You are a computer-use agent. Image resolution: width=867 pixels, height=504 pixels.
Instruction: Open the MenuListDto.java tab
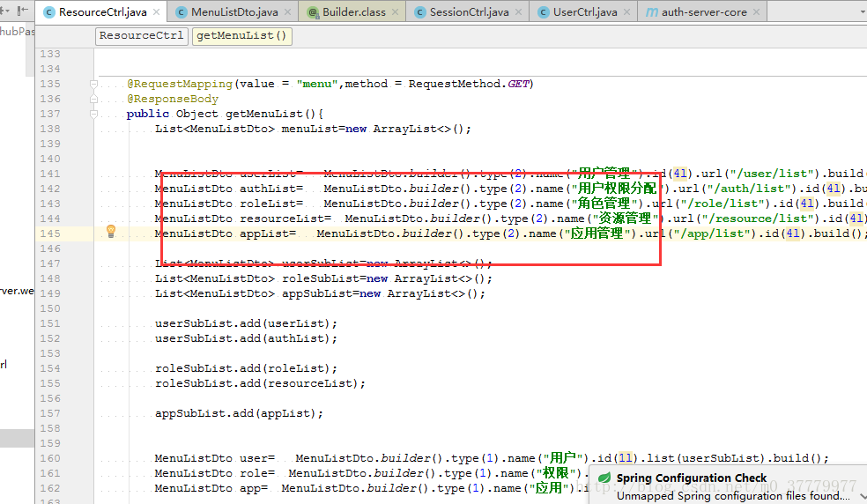tap(233, 11)
